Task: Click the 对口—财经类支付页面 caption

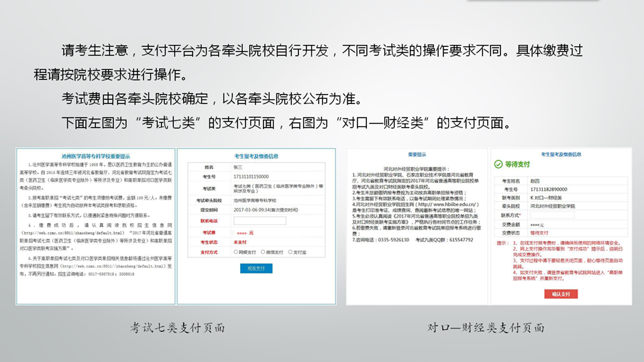Action: (486, 328)
